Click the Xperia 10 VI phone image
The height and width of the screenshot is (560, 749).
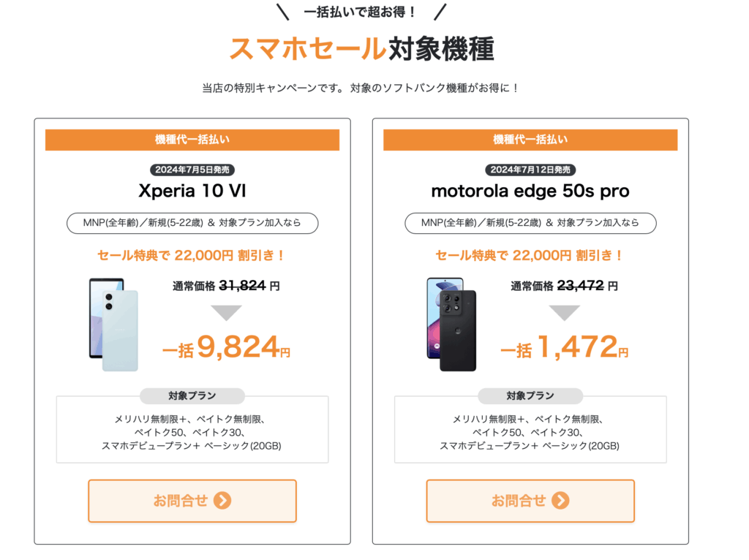[x=114, y=325]
